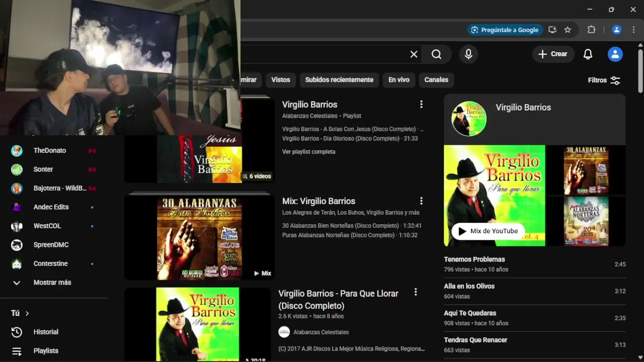The height and width of the screenshot is (362, 644).
Task: Open the 30 Alabanzas mix thumbnail
Action: tap(199, 237)
